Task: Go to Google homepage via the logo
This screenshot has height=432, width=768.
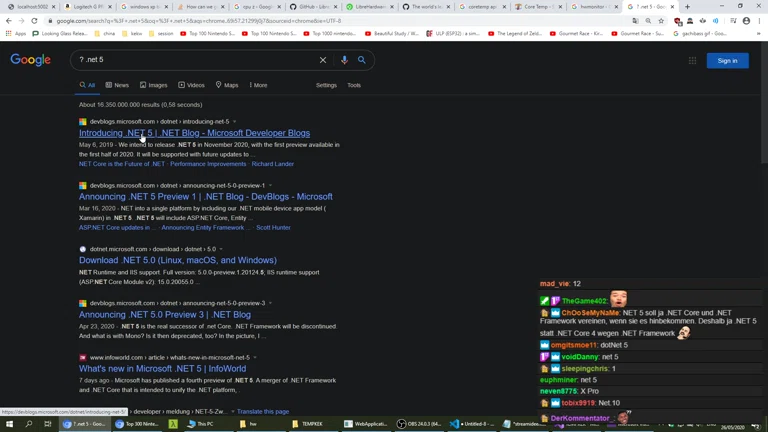Action: tap(30, 60)
